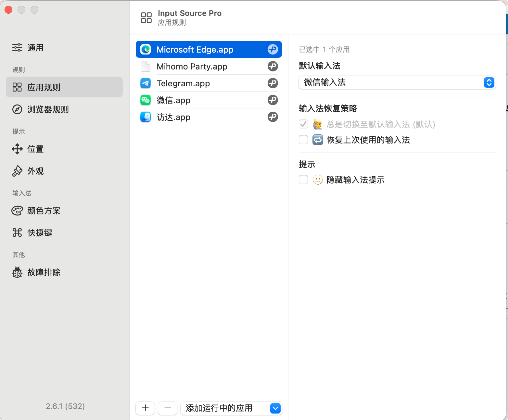The width and height of the screenshot is (508, 420).
Task: Open 位置 indicator position settings
Action: click(35, 149)
